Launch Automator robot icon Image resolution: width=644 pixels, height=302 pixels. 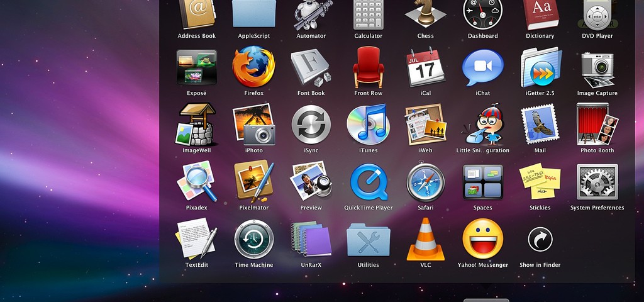tap(313, 14)
